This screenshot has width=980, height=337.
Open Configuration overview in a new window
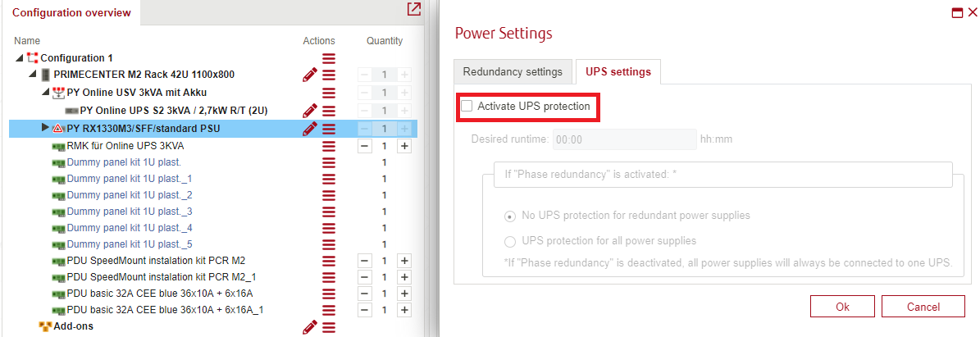413,9
